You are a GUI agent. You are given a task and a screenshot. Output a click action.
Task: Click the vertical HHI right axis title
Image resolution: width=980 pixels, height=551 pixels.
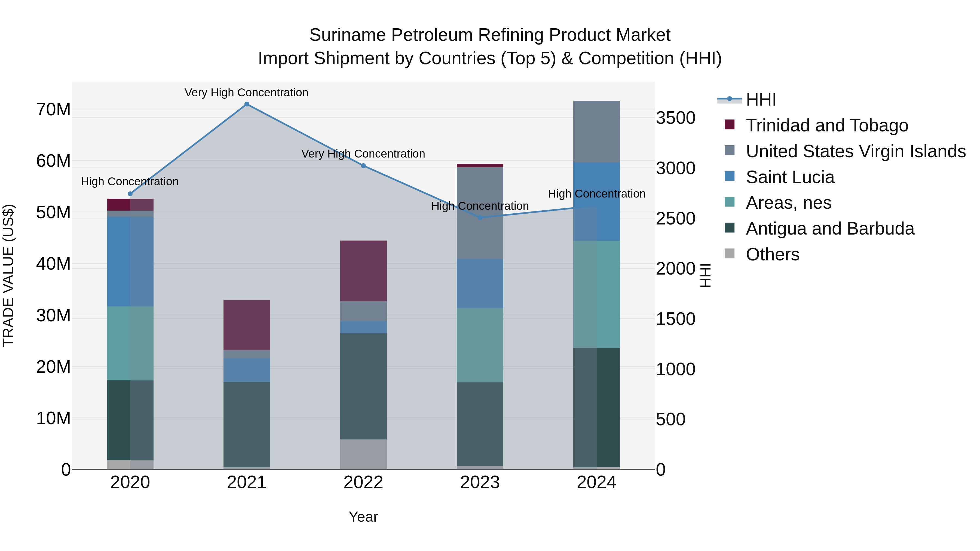pyautogui.click(x=706, y=275)
